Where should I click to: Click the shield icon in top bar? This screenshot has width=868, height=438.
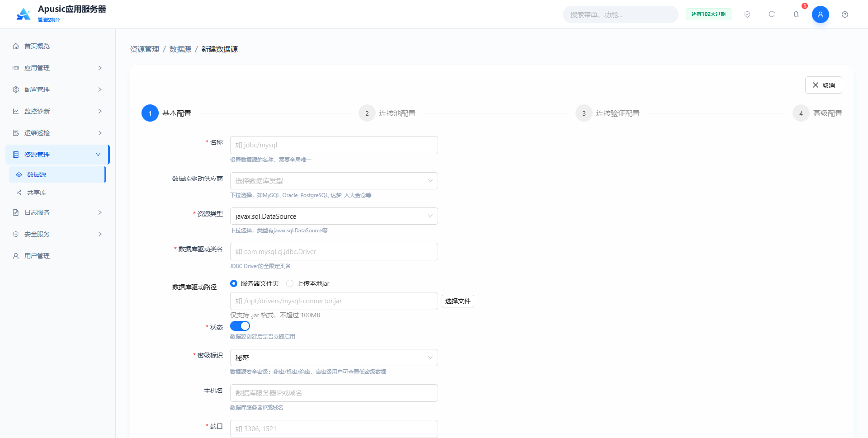click(x=747, y=14)
